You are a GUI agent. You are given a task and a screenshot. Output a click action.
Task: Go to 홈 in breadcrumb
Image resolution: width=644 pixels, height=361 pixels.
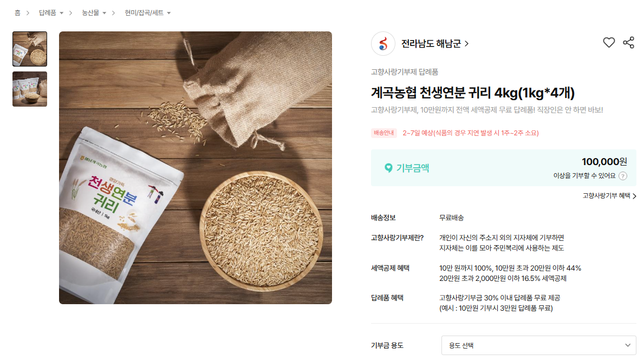click(17, 13)
